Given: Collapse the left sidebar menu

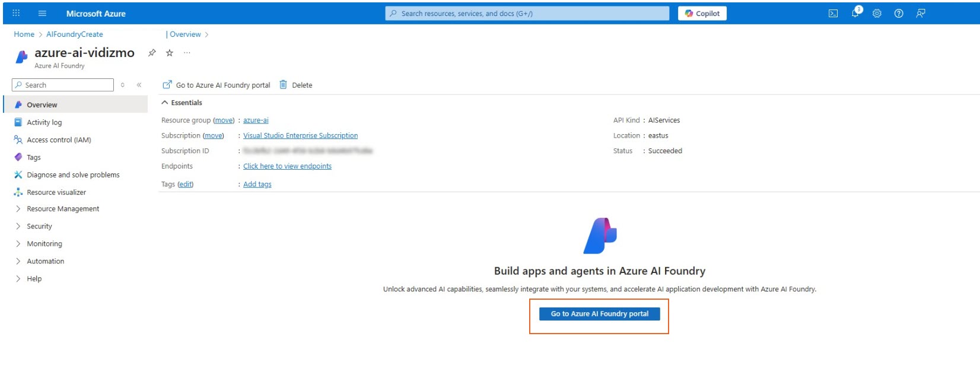Looking at the screenshot, I should [x=139, y=85].
